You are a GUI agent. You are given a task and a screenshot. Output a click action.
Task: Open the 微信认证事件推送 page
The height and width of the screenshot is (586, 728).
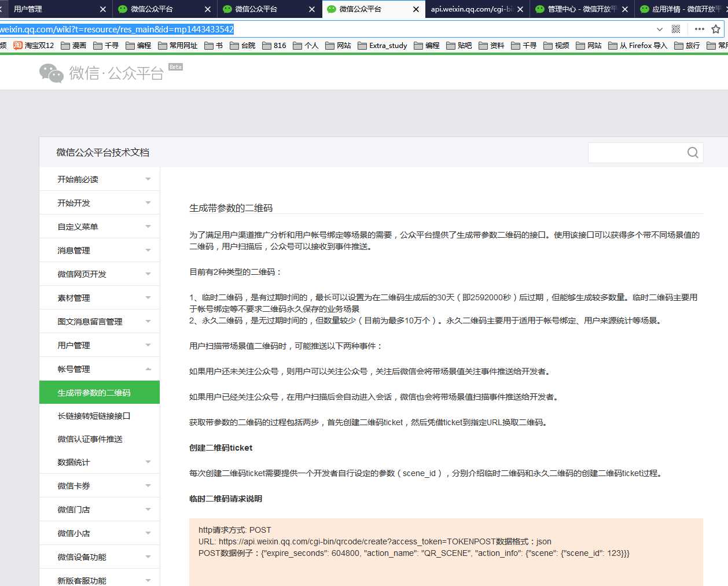[90, 439]
